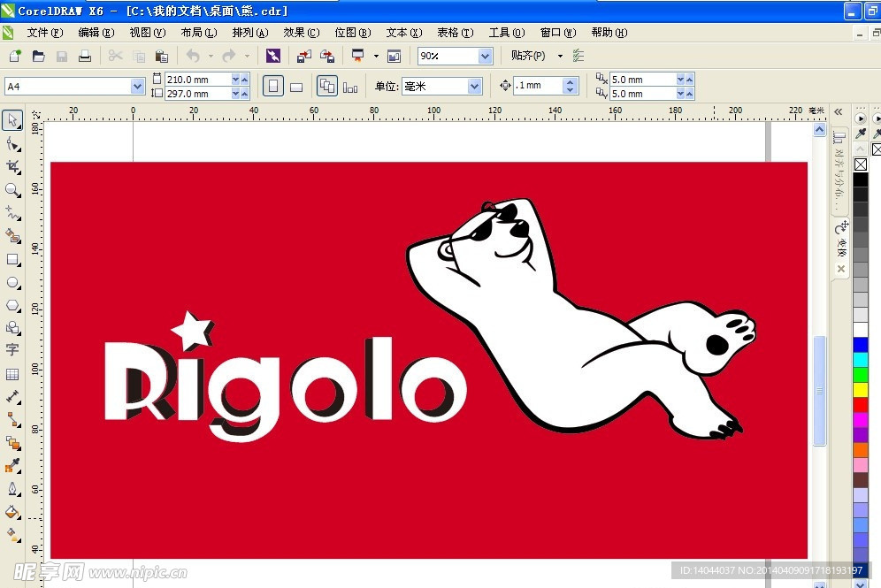Switch page to portrait orientation
The image size is (881, 588).
tap(273, 86)
